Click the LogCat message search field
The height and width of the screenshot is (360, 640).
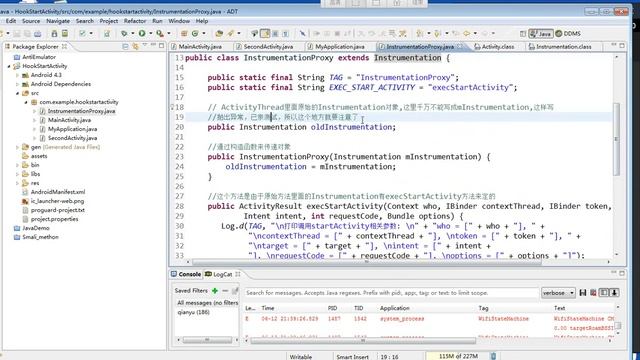391,293
